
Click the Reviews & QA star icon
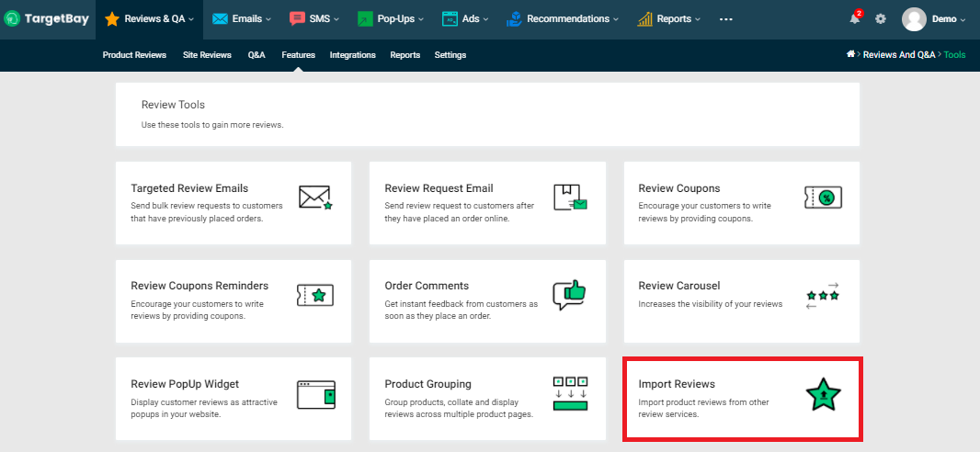coord(112,18)
